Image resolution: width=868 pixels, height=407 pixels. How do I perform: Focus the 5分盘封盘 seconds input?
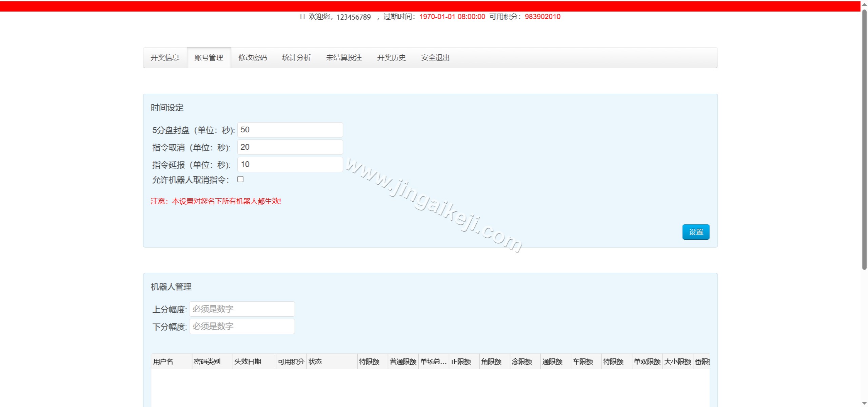(x=290, y=130)
